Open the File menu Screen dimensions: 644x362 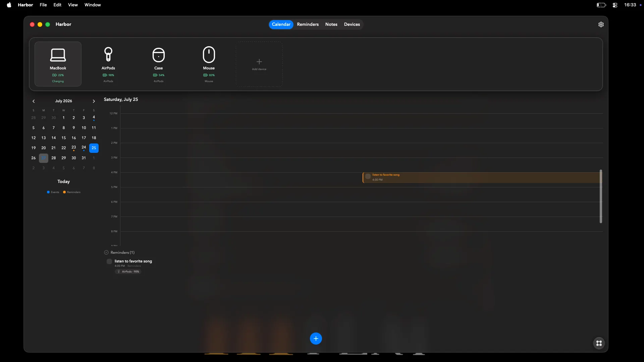tap(43, 5)
